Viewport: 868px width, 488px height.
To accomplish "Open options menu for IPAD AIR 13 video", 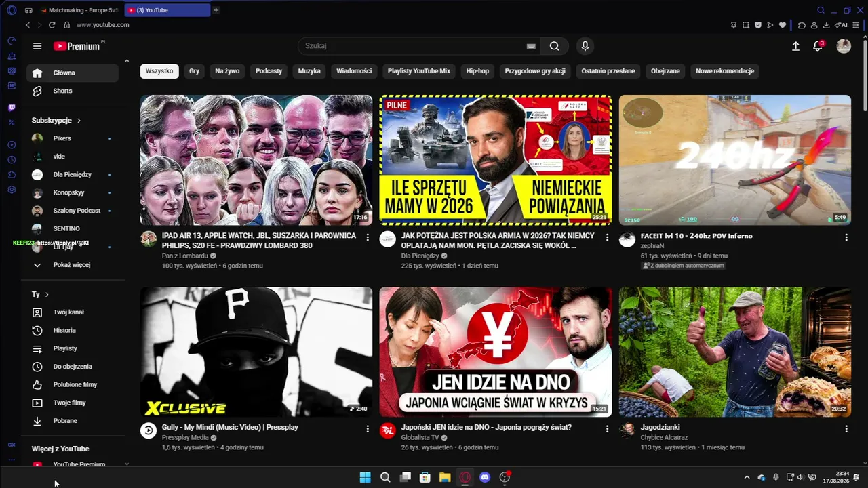I will click(368, 237).
